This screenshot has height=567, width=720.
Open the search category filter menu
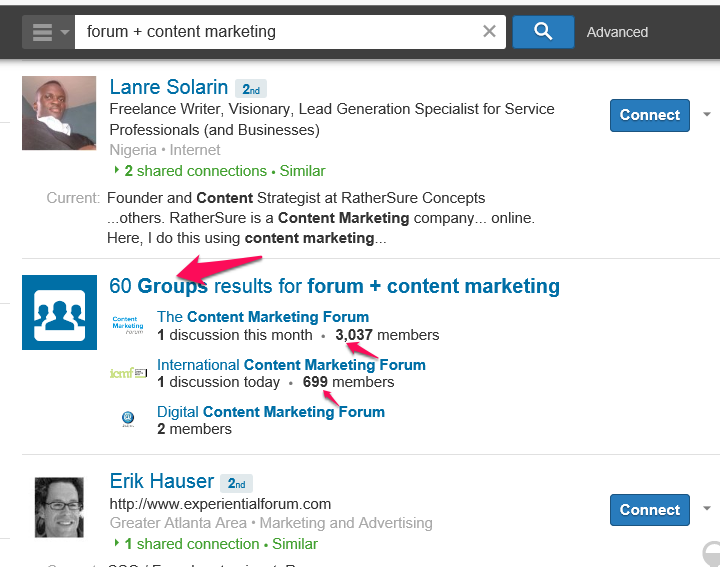[x=49, y=32]
